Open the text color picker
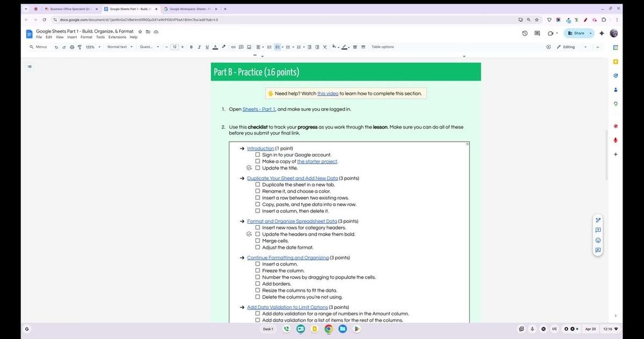 pyautogui.click(x=215, y=47)
